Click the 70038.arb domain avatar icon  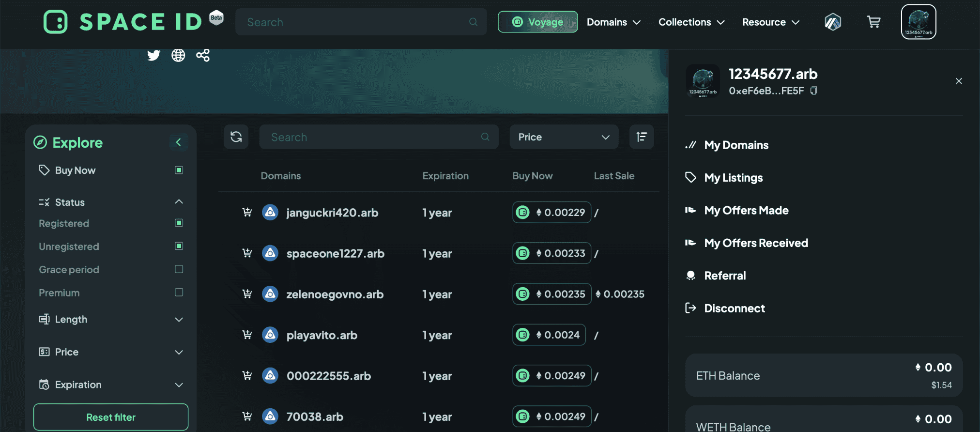point(270,417)
